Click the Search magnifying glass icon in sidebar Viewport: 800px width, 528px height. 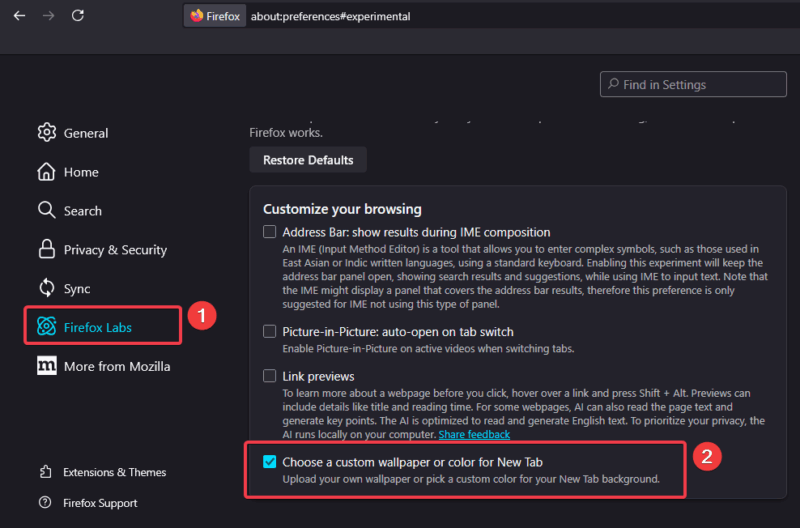[x=46, y=210]
